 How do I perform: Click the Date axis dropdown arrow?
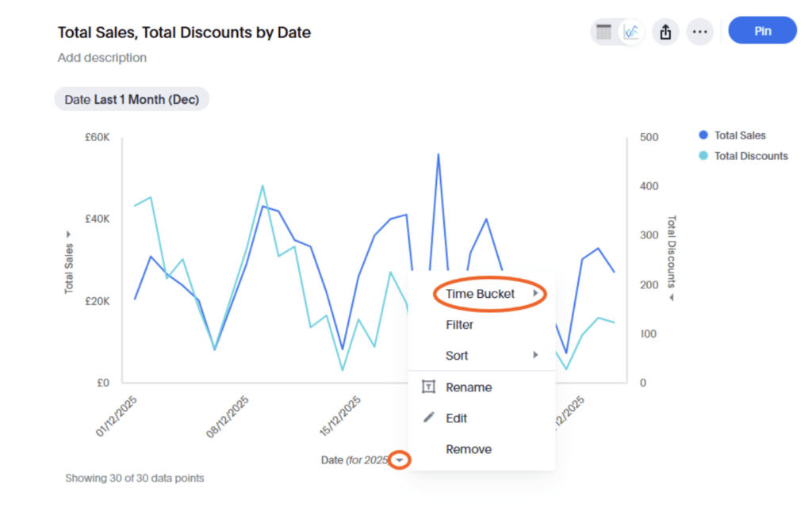point(400,460)
